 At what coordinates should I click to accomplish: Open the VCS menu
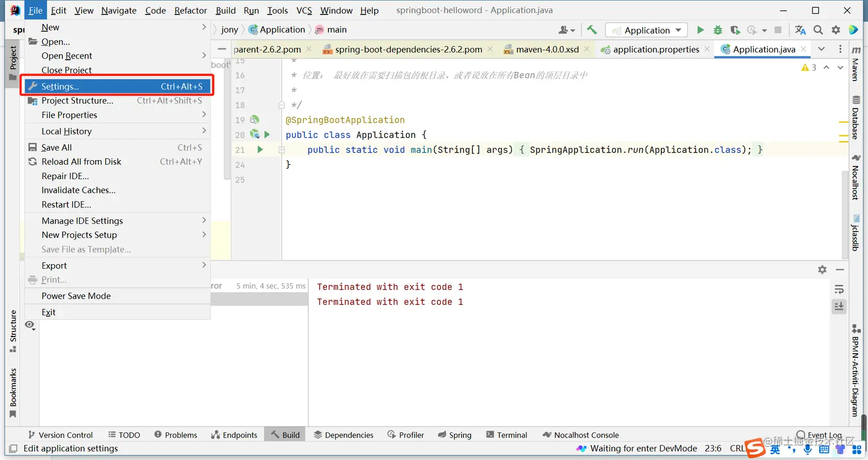304,10
